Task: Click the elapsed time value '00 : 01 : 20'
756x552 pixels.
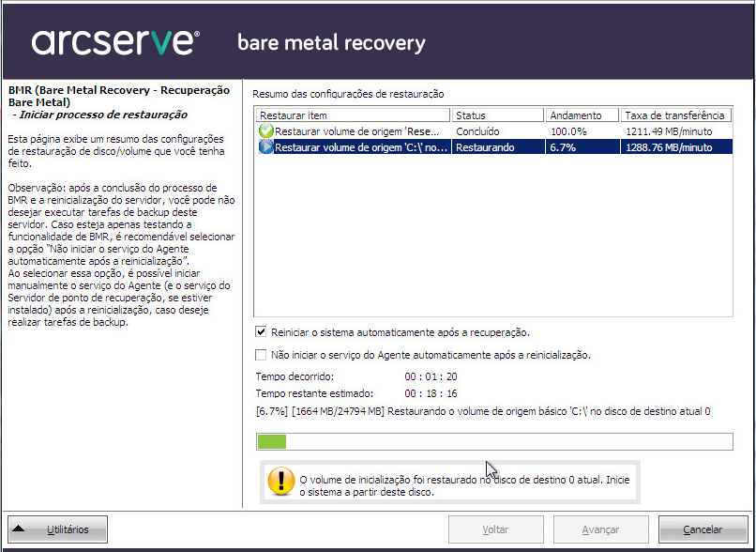Action: pyautogui.click(x=431, y=376)
